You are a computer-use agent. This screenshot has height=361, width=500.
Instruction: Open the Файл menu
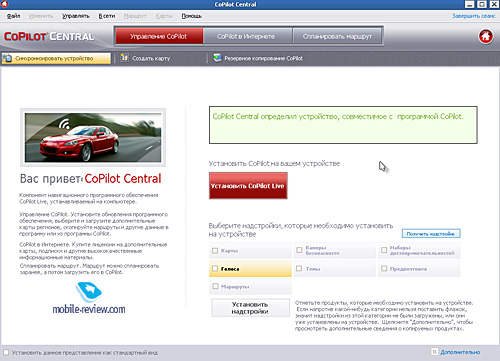13,16
